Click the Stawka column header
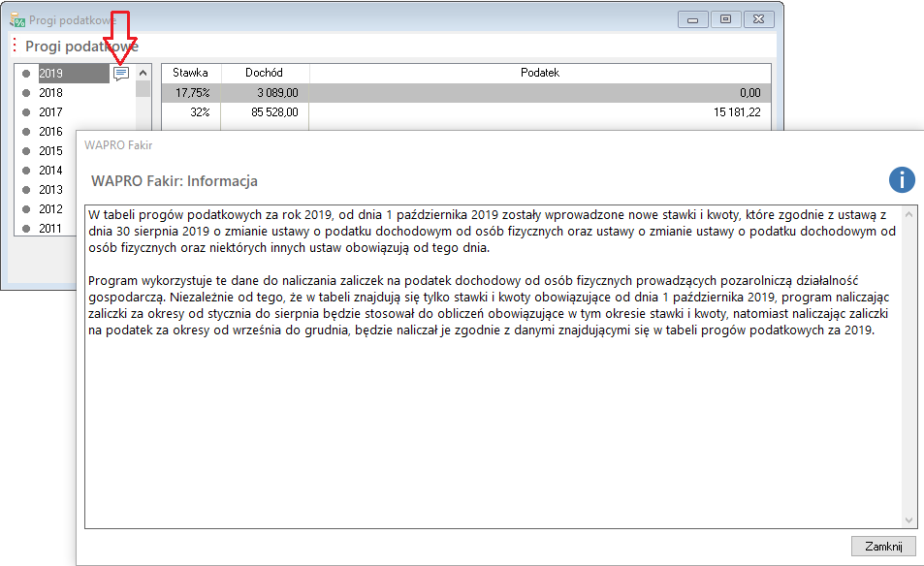924x566 pixels. (x=190, y=73)
